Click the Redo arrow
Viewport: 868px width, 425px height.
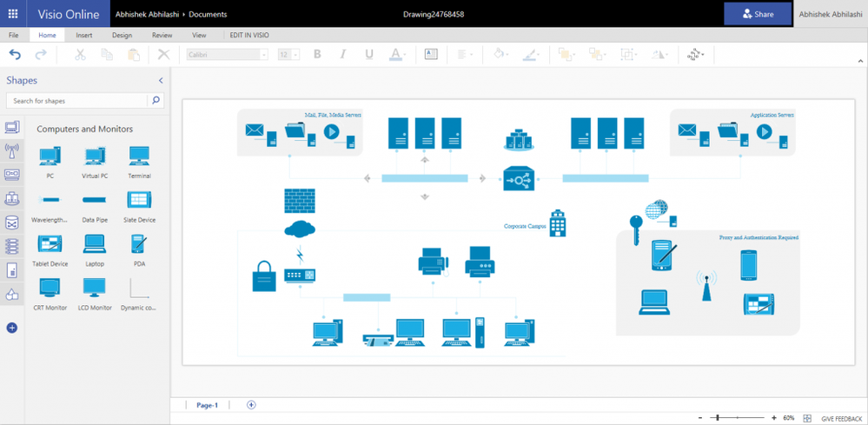tap(41, 54)
